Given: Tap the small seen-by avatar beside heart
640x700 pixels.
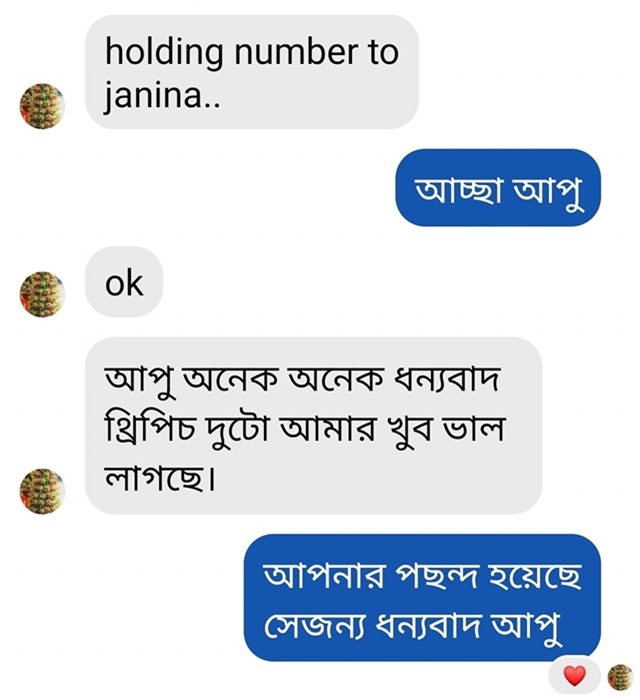Looking at the screenshot, I should [x=620, y=677].
